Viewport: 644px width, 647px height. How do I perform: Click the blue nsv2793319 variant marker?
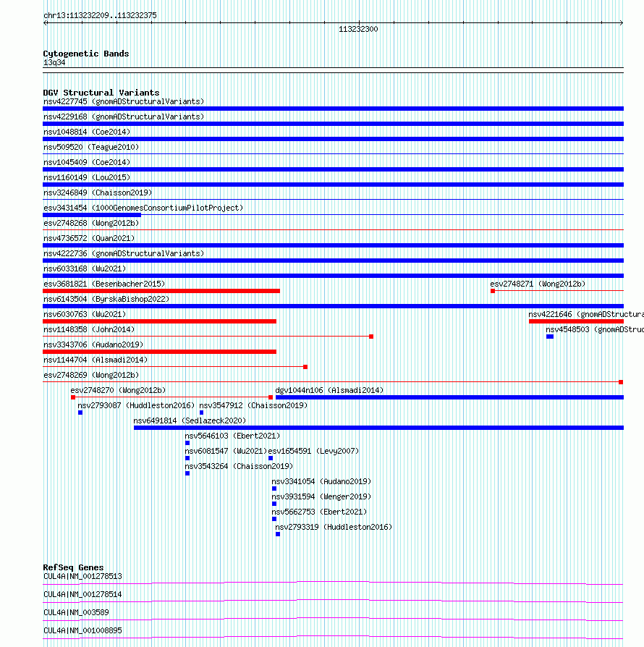[x=278, y=534]
